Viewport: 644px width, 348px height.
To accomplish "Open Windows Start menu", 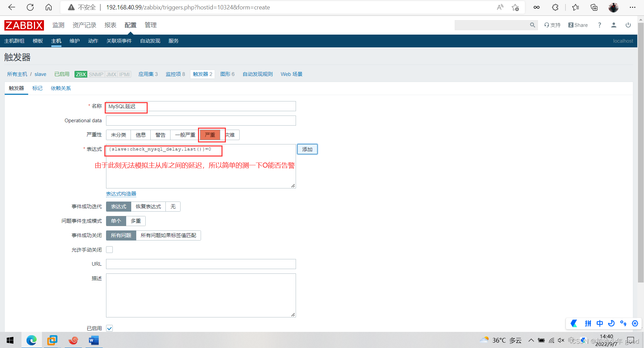I will pos(10,340).
